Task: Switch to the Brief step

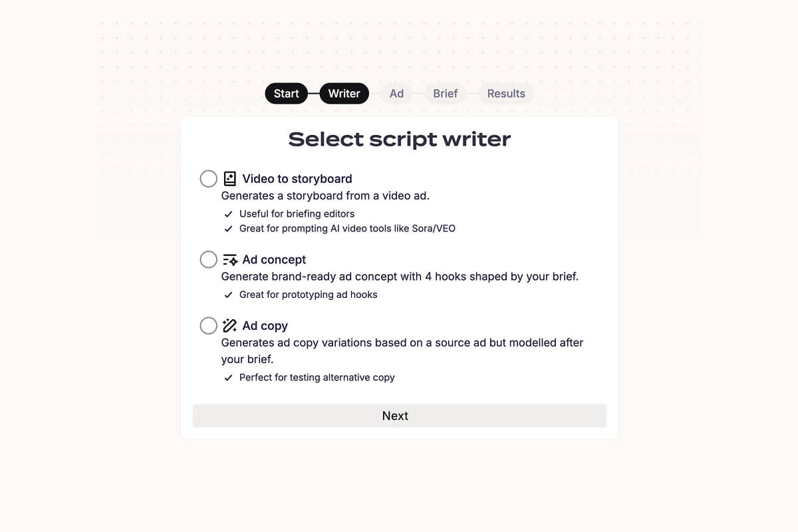Action: [445, 93]
